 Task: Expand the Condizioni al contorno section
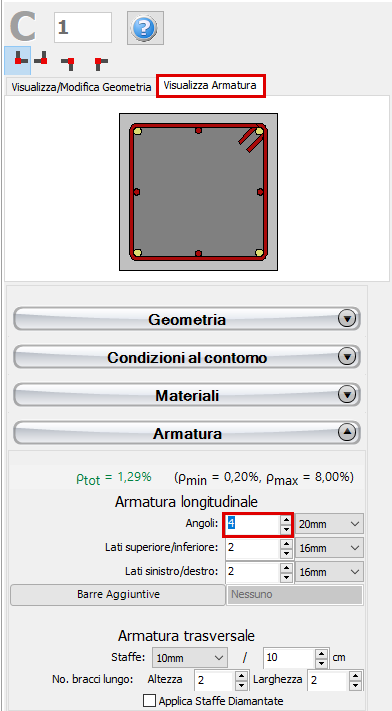pyautogui.click(x=187, y=357)
